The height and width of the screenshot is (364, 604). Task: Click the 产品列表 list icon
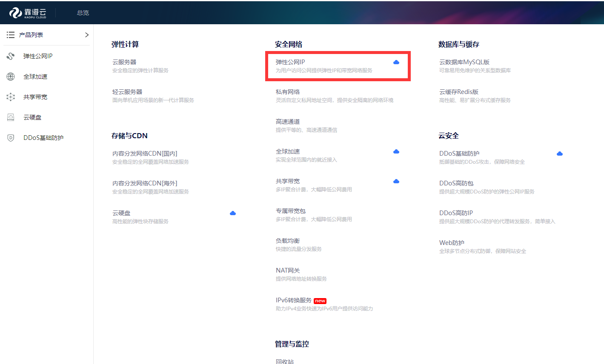[x=11, y=35]
